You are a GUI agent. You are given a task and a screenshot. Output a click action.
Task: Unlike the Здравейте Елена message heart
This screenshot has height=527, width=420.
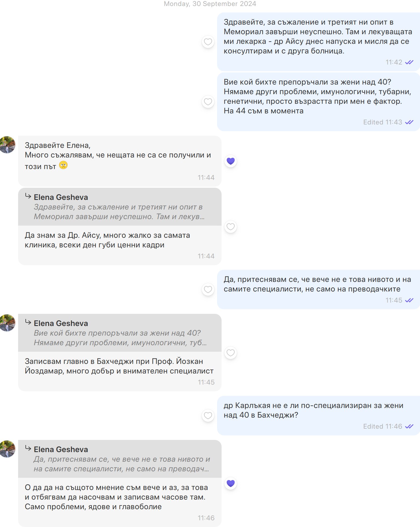click(231, 161)
